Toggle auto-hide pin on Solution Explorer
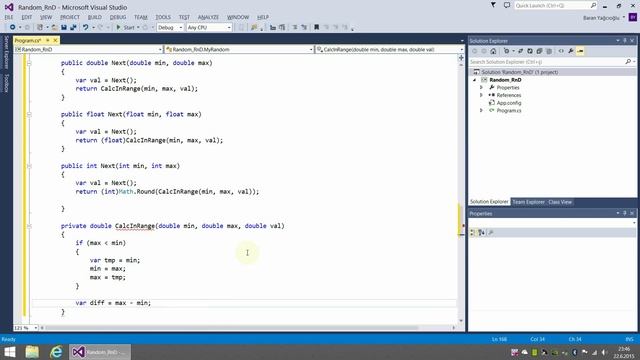 tap(624, 40)
